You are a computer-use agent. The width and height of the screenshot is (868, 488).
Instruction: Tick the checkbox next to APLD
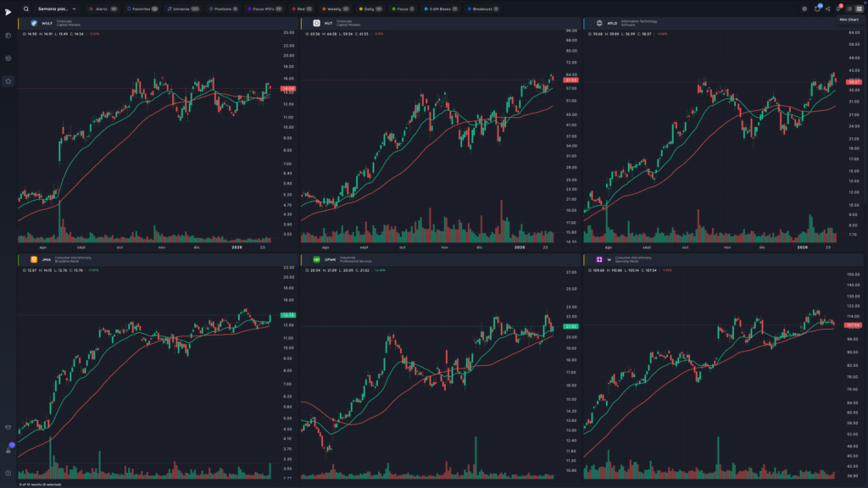coord(590,23)
